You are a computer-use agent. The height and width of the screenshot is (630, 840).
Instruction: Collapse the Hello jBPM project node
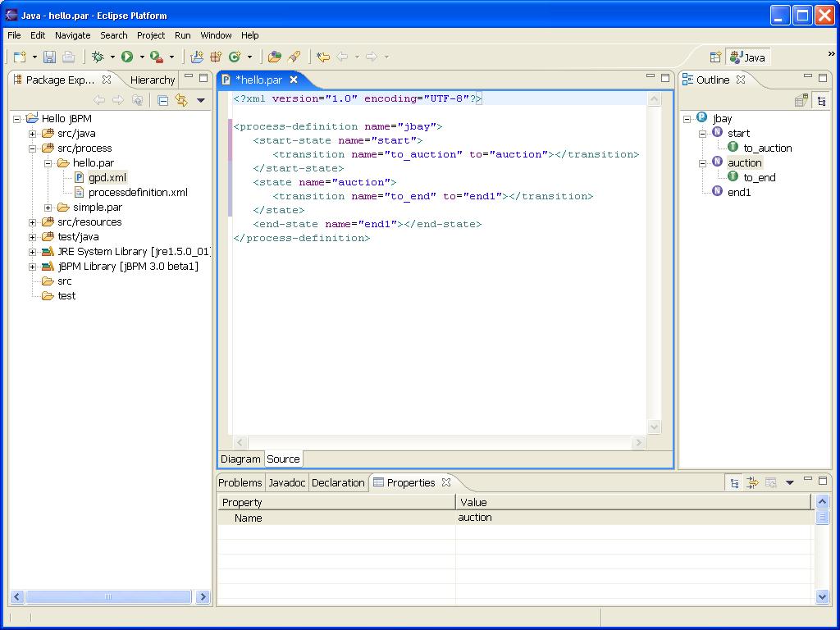coord(17,119)
